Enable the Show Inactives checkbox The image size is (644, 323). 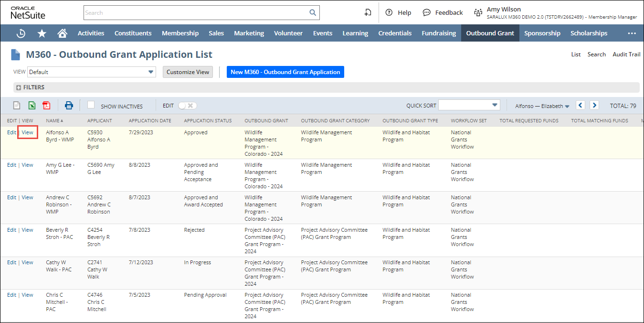91,105
